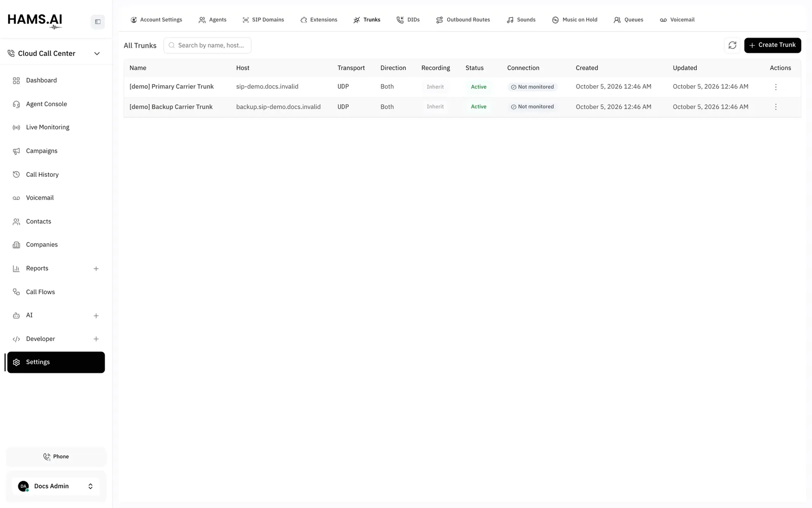Image resolution: width=812 pixels, height=508 pixels.
Task: Select the Trunks tab
Action: 367,20
